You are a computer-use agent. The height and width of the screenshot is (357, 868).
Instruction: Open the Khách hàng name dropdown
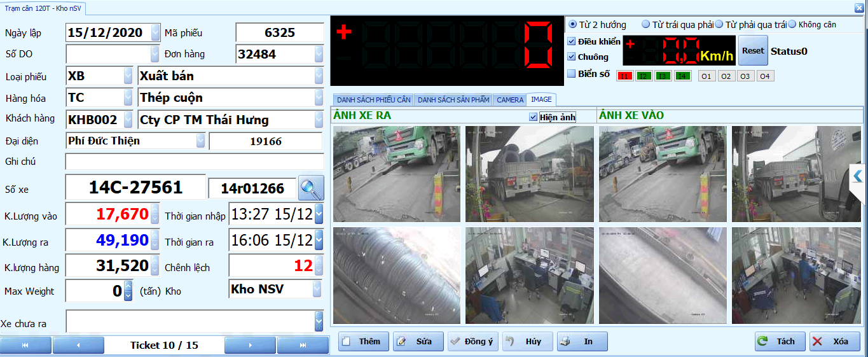click(319, 120)
